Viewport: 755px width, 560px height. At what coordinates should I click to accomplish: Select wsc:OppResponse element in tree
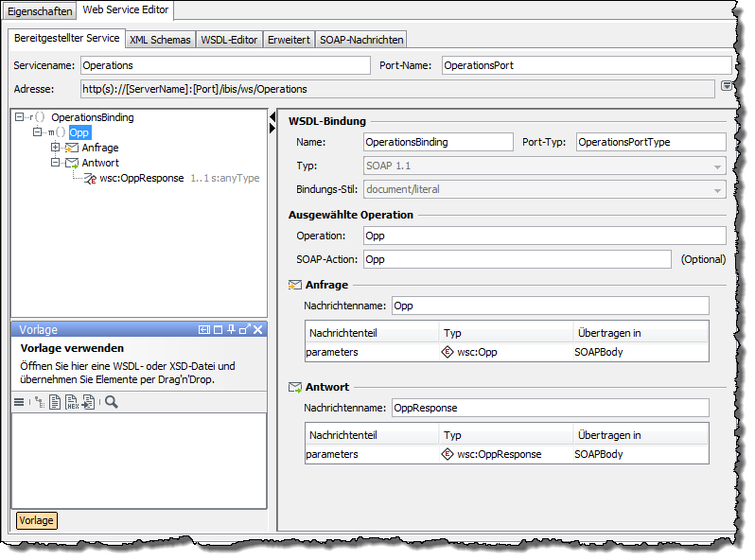(141, 178)
